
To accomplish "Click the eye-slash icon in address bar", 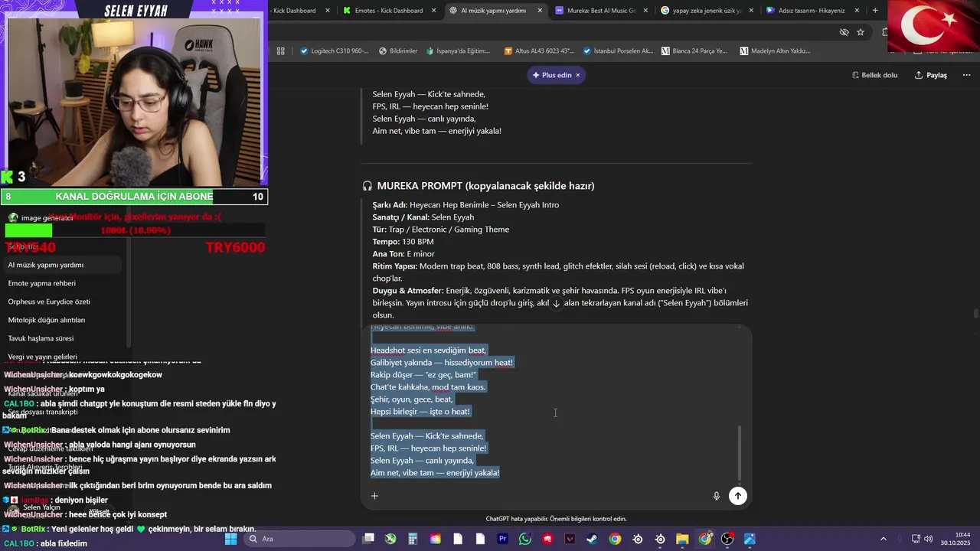I will click(x=844, y=32).
